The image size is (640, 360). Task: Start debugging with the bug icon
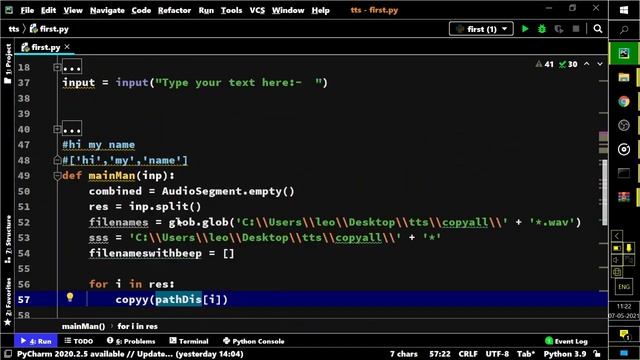(542, 29)
